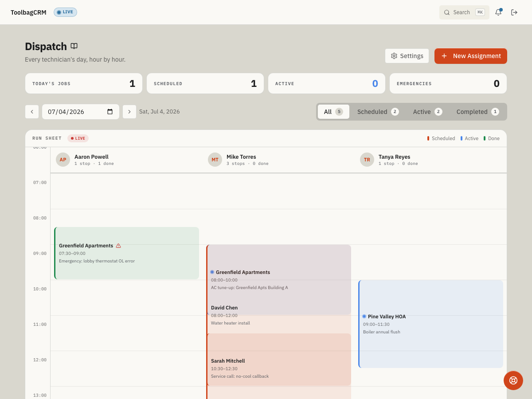Create a New Assignment
This screenshot has height=399, width=532.
point(471,56)
